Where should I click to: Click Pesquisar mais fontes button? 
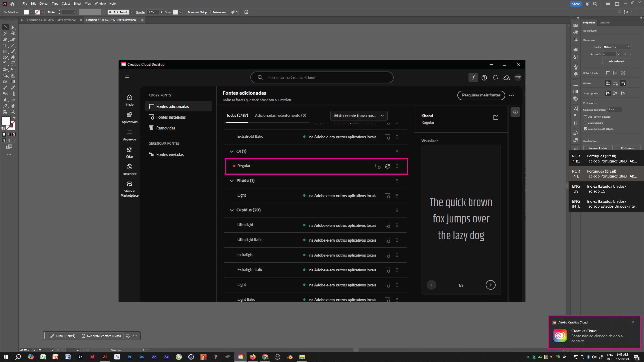click(481, 95)
